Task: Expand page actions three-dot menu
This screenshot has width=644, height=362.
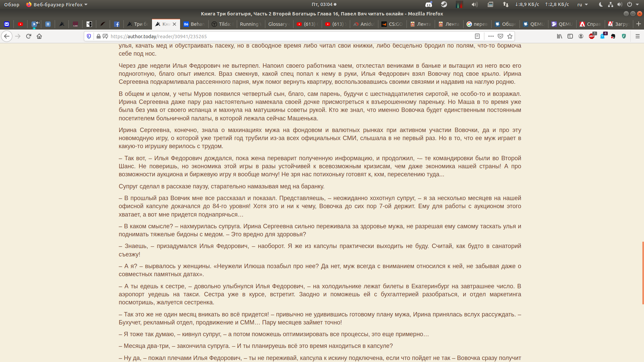Action: tap(491, 36)
